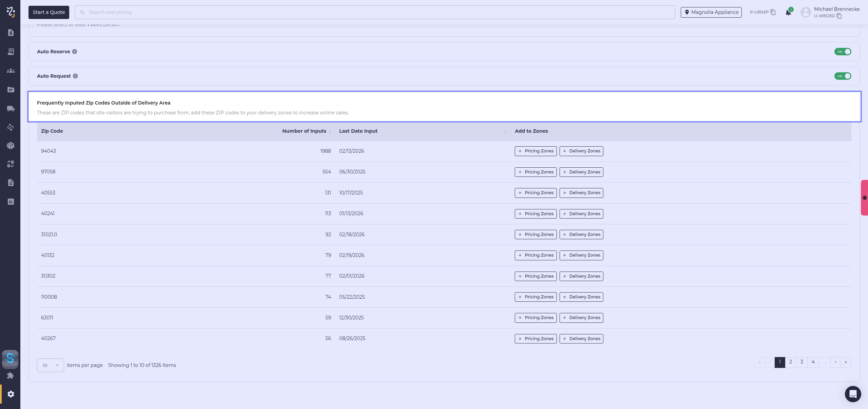Add 40553 to Pricing Zones
Viewport: 868px width, 409px height.
pos(535,193)
